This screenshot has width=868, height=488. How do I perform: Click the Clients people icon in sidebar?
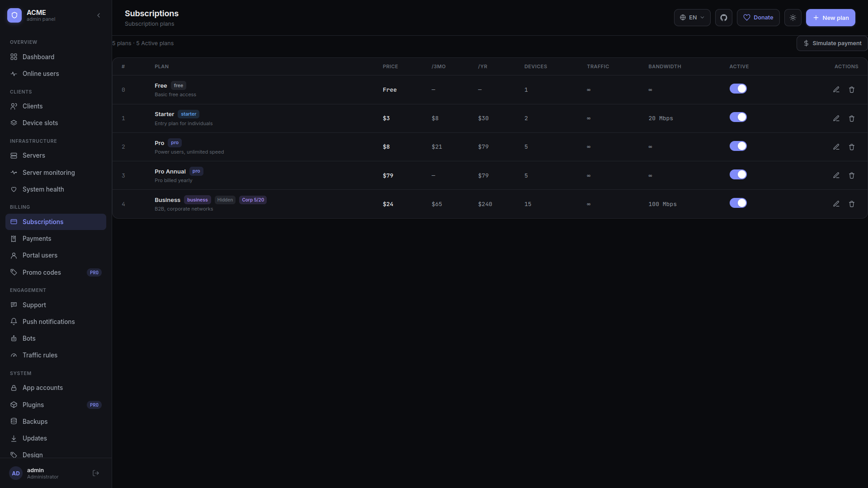(x=14, y=106)
